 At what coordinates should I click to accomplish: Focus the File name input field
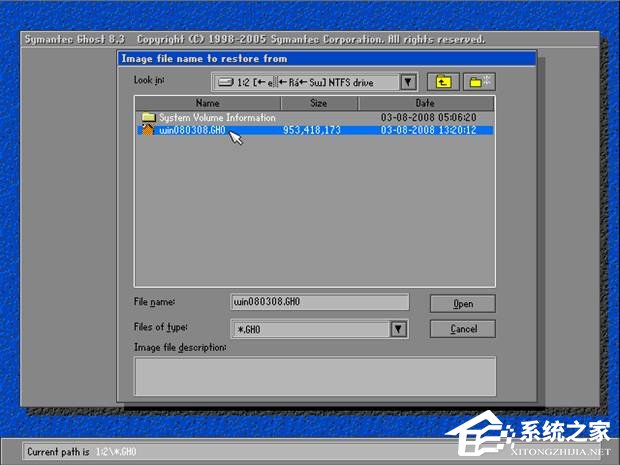coord(319,302)
